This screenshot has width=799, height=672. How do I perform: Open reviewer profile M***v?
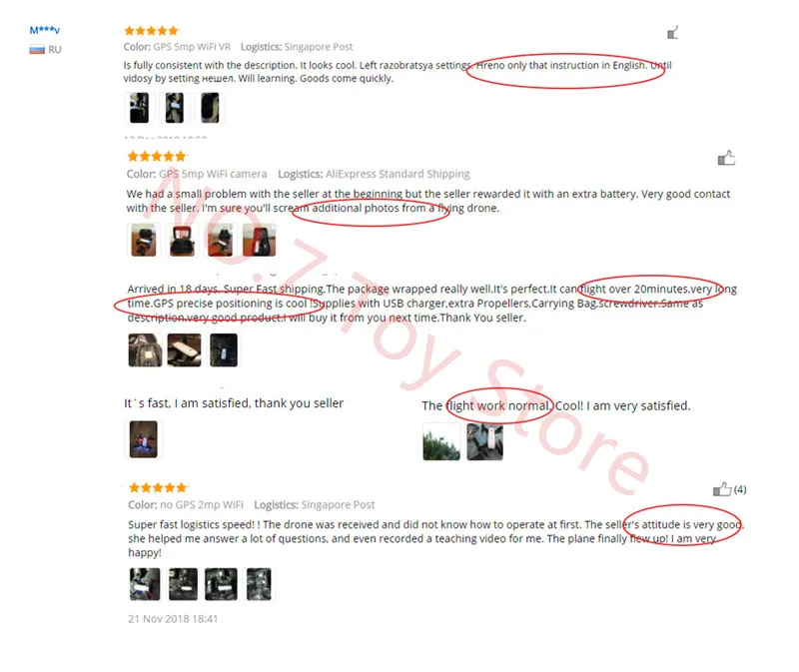(x=44, y=30)
